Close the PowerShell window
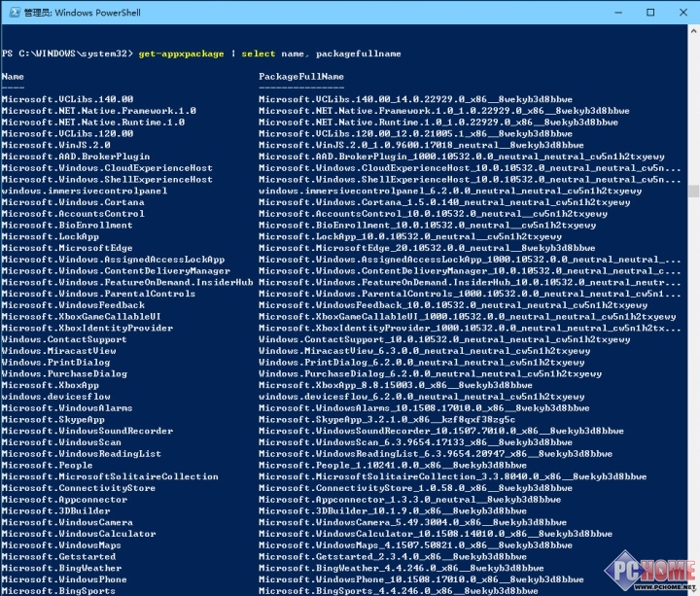Screen dimensions: 700x596 (x=683, y=13)
